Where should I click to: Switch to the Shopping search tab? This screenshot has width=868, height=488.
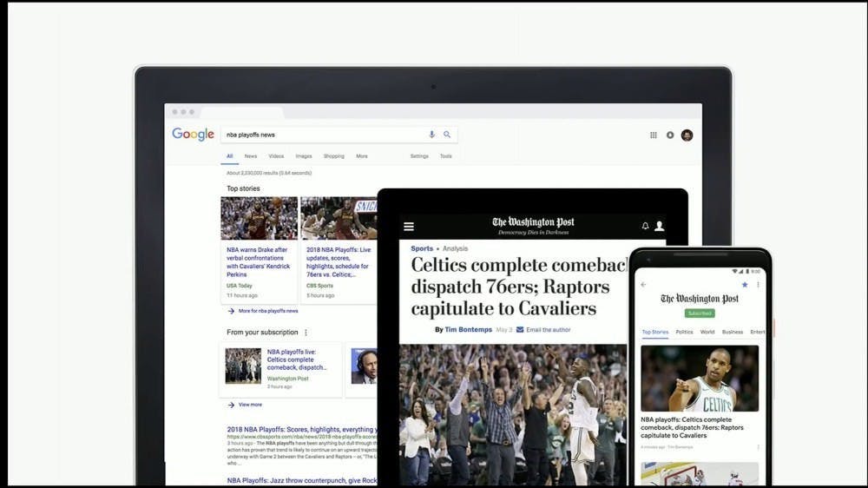(x=334, y=156)
